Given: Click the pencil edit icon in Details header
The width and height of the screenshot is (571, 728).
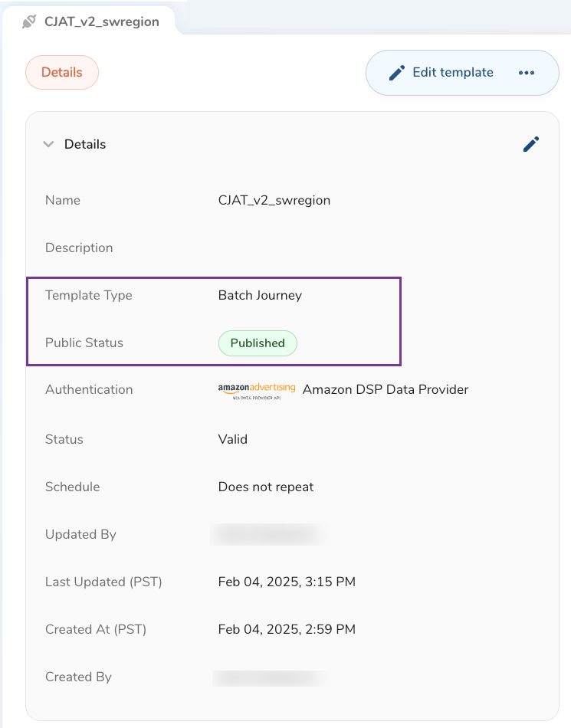Looking at the screenshot, I should point(531,144).
